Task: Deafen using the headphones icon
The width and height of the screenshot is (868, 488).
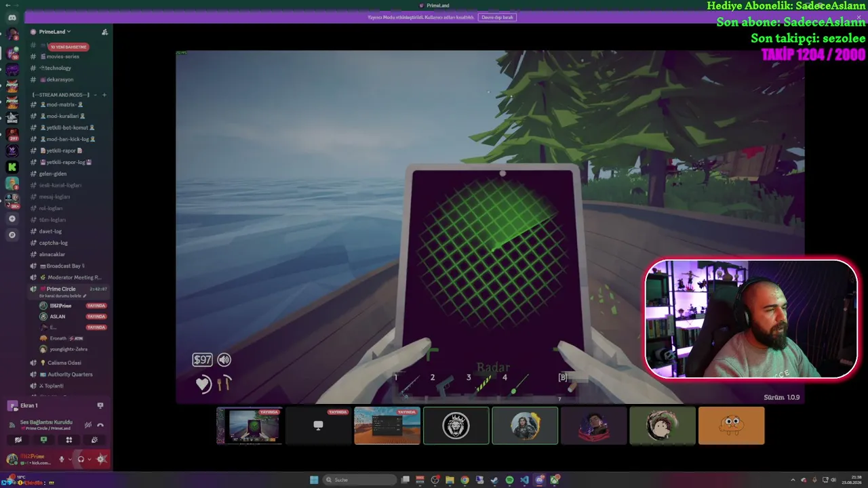Action: click(x=81, y=459)
